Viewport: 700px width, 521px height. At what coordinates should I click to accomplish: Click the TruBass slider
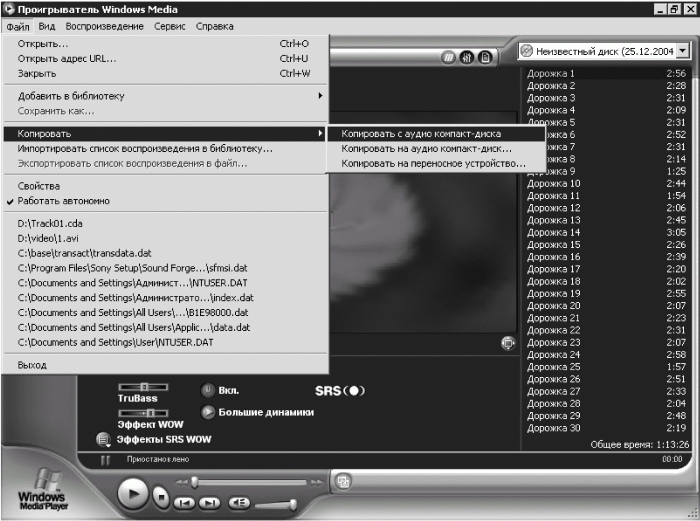[x=143, y=387]
